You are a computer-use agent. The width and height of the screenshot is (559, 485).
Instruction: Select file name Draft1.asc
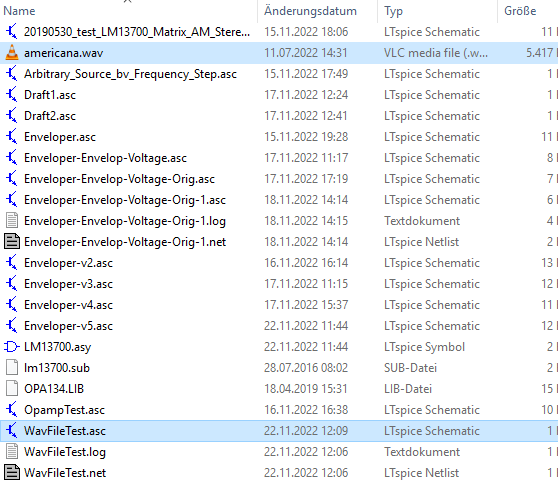50,95
